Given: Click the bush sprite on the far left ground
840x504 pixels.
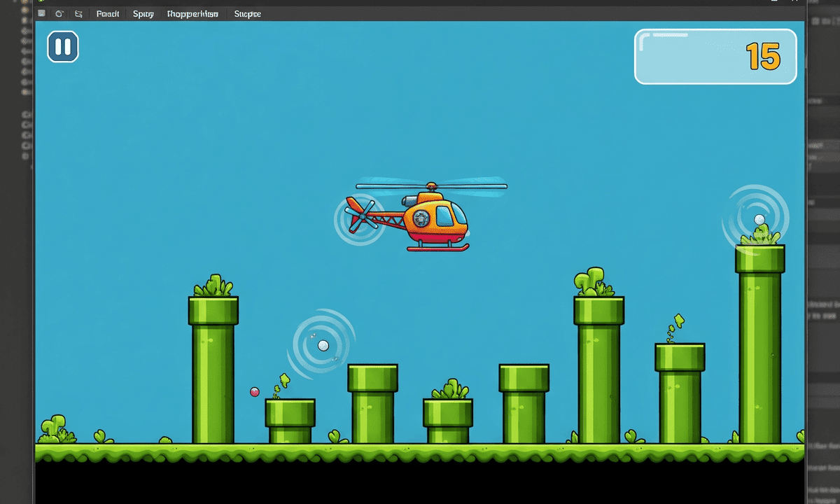Looking at the screenshot, I should pyautogui.click(x=55, y=427).
